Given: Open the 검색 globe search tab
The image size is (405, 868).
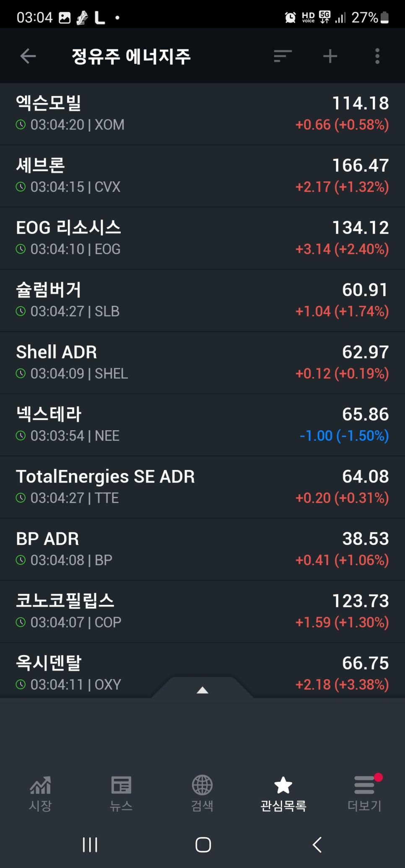Looking at the screenshot, I should tap(202, 793).
